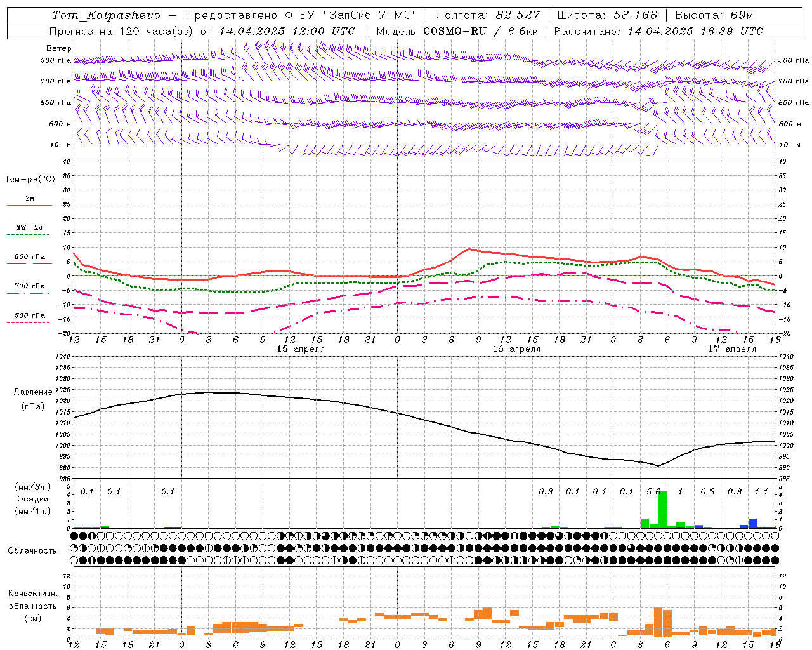Click the "Осадки" precipitation label
812x650 pixels.
pos(33,499)
